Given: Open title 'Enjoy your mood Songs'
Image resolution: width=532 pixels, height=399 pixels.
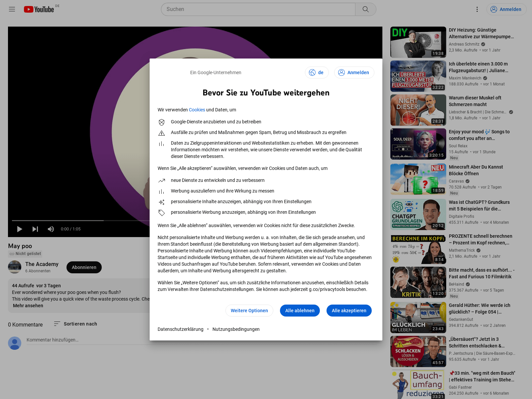Looking at the screenshot, I should pos(479,135).
